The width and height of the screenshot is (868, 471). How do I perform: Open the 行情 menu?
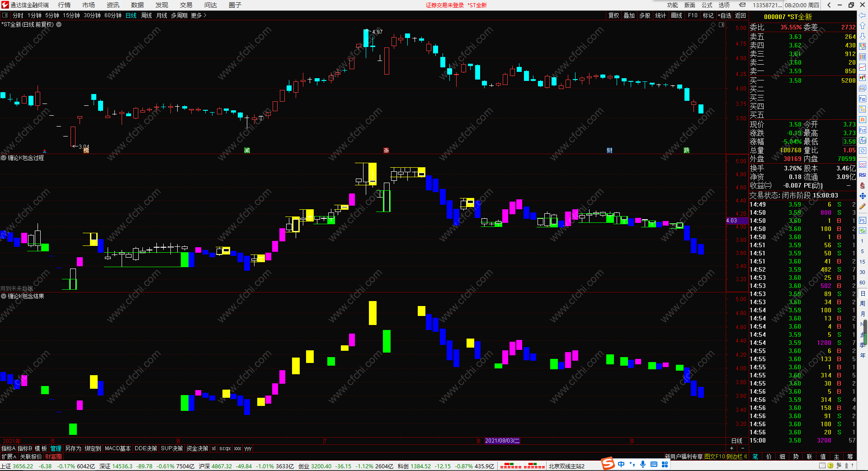64,5
